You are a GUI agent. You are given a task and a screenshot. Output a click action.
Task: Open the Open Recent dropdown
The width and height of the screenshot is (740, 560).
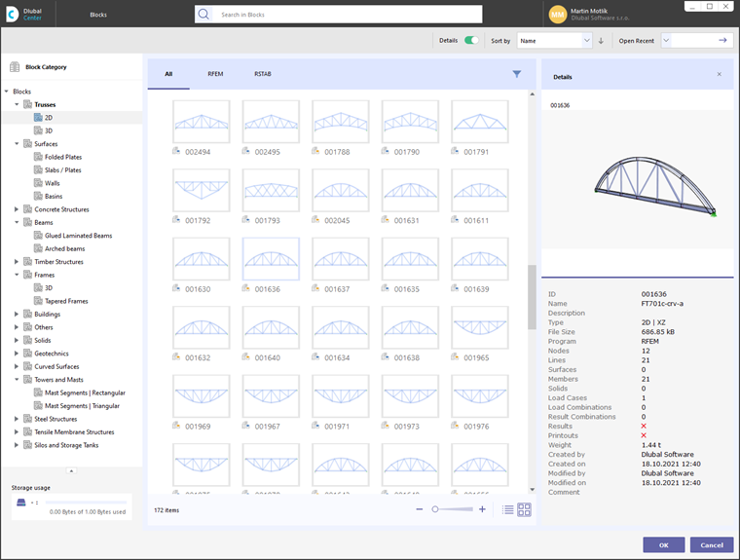666,41
